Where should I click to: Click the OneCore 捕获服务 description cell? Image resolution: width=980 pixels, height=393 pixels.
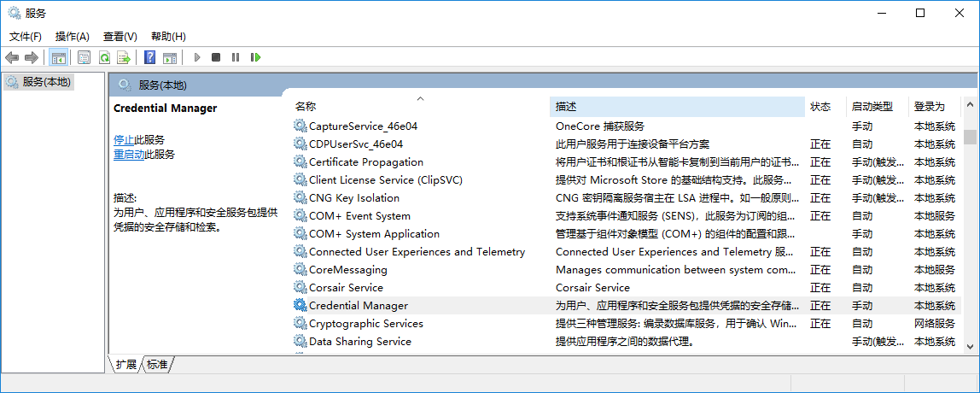(x=600, y=126)
